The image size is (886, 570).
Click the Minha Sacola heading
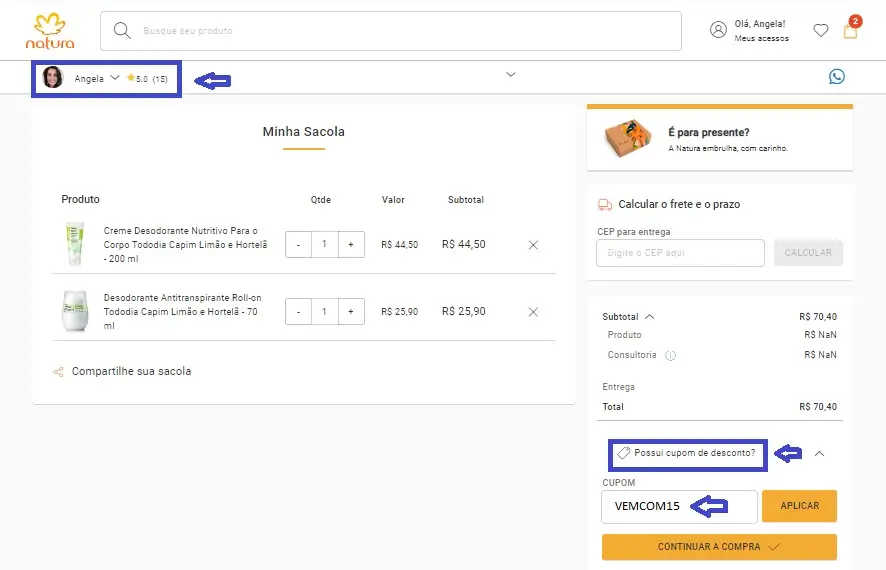pyautogui.click(x=303, y=132)
